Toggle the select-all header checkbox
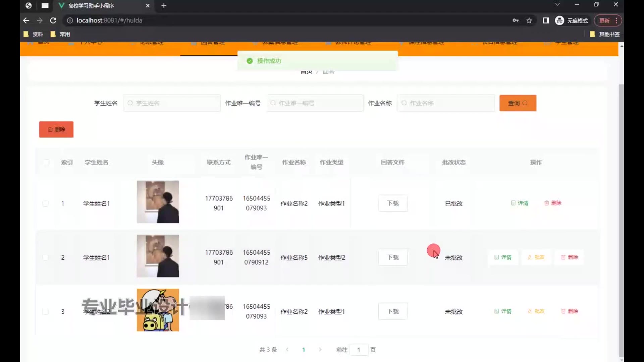The width and height of the screenshot is (644, 362). [x=46, y=162]
